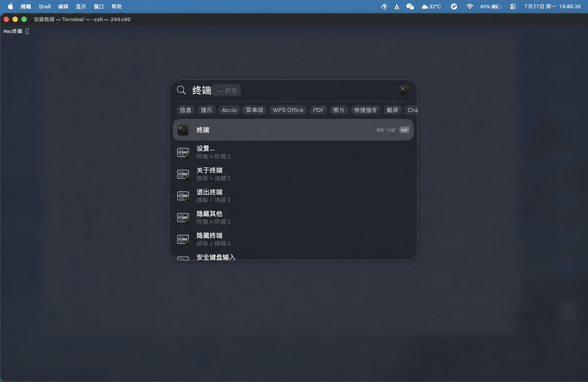Select the 截屏 filter chip
The height and width of the screenshot is (382, 588).
392,110
